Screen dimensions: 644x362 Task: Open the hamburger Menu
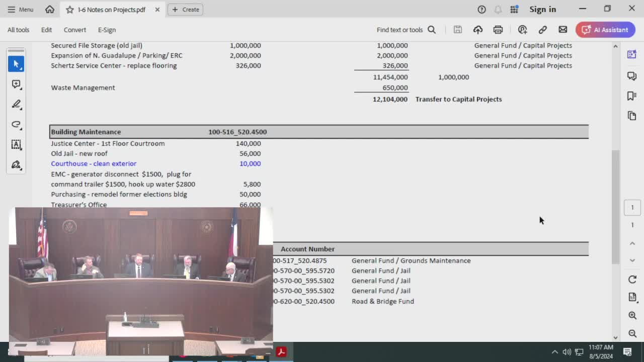point(21,9)
